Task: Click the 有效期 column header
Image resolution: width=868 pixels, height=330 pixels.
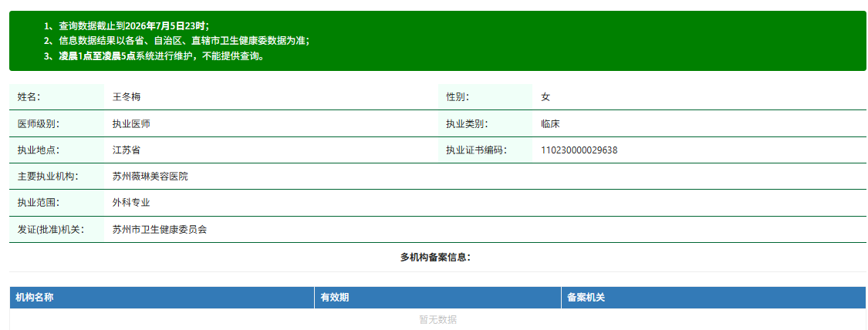Action: tap(438, 298)
